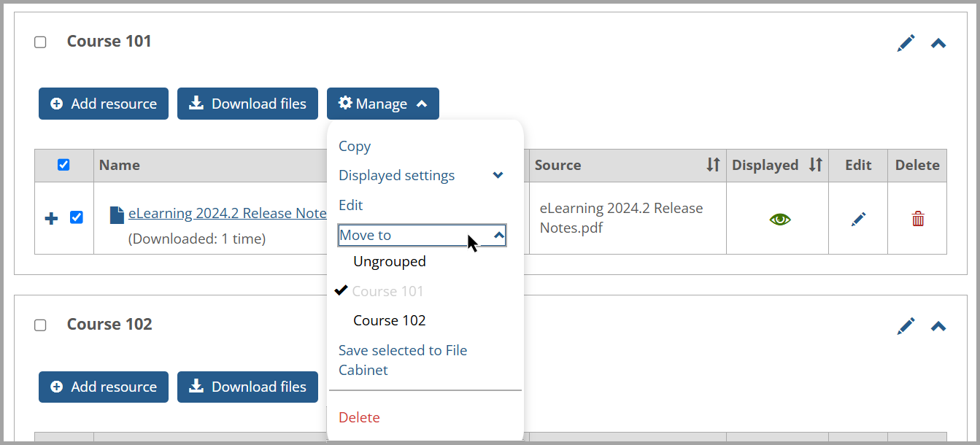Delete the eLearning release notes resource

tap(917, 217)
